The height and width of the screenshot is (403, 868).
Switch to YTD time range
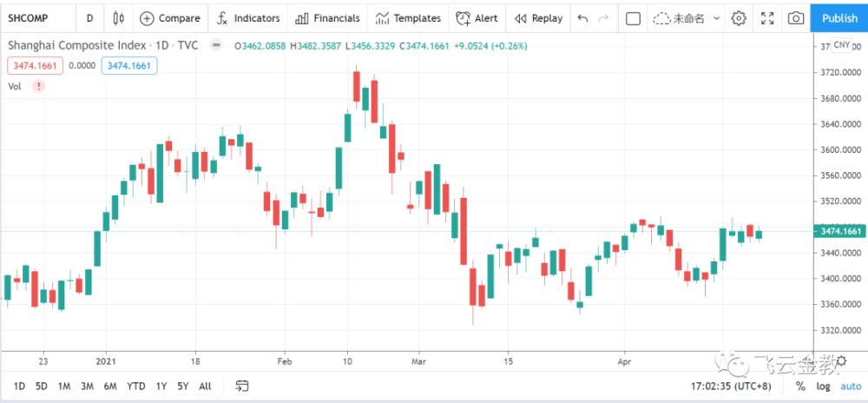coord(135,386)
